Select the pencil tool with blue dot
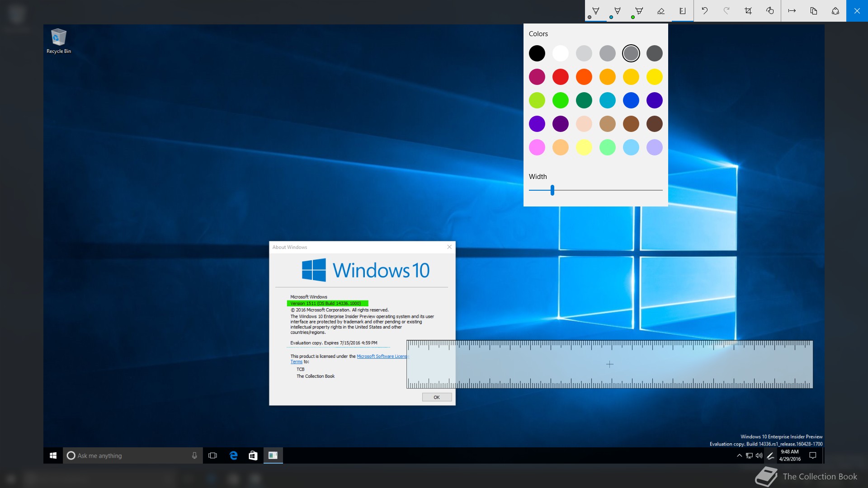Image resolution: width=868 pixels, height=488 pixels. 618,11
